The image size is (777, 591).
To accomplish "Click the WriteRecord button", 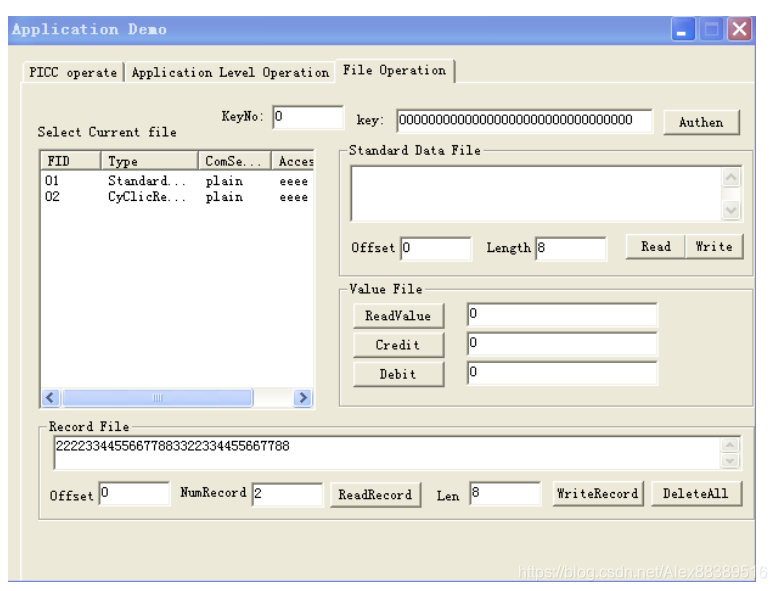I will point(598,493).
